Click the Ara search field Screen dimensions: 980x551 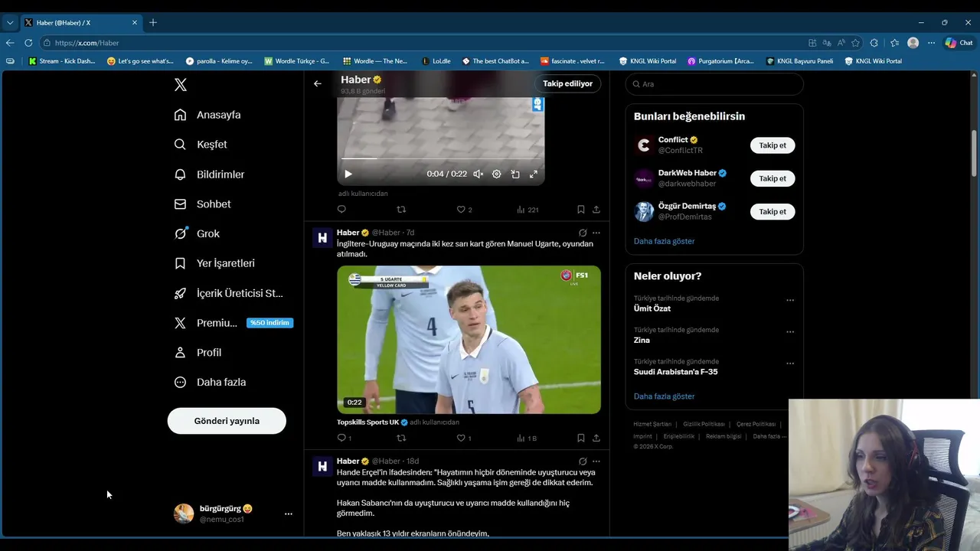(714, 84)
